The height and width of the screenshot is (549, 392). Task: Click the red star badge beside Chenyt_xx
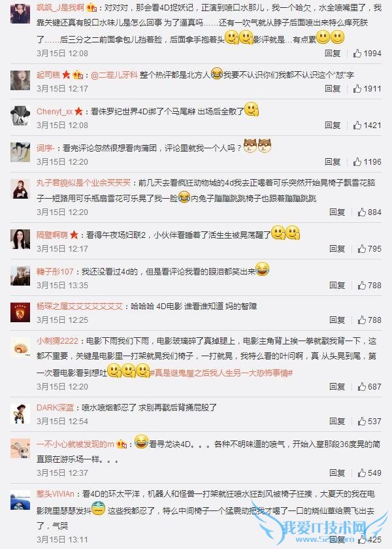(78, 111)
